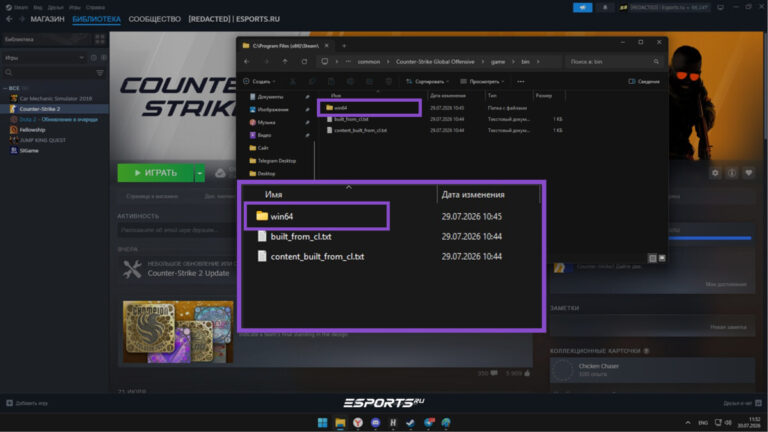The height and width of the screenshot is (432, 768).
Task: Go up one folder in File Explorer
Action: click(285, 62)
